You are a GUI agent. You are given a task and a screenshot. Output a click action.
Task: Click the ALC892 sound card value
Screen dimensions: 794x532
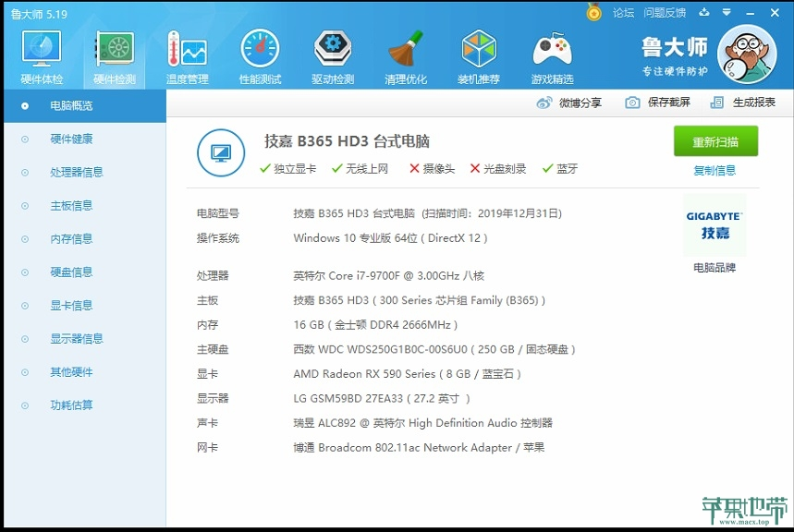point(422,423)
